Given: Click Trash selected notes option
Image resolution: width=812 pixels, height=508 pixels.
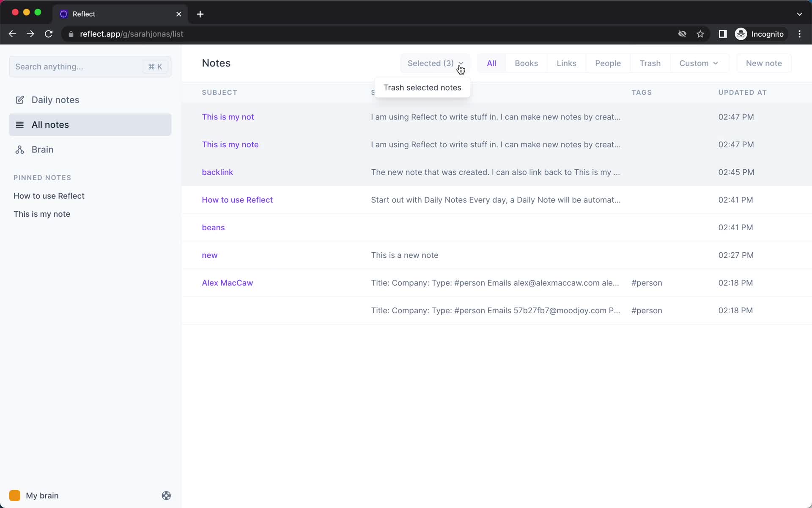Looking at the screenshot, I should pyautogui.click(x=422, y=87).
